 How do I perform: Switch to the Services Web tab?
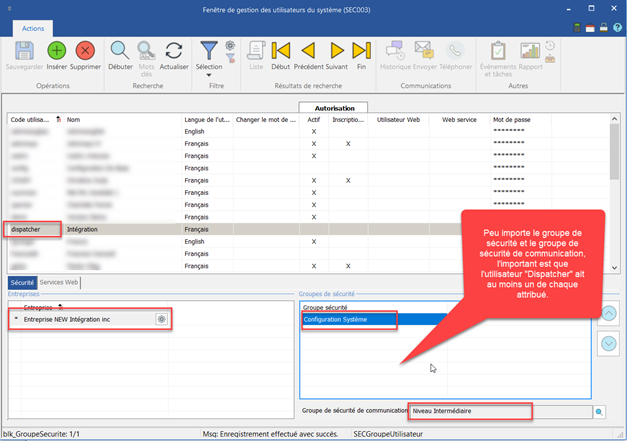(59, 283)
